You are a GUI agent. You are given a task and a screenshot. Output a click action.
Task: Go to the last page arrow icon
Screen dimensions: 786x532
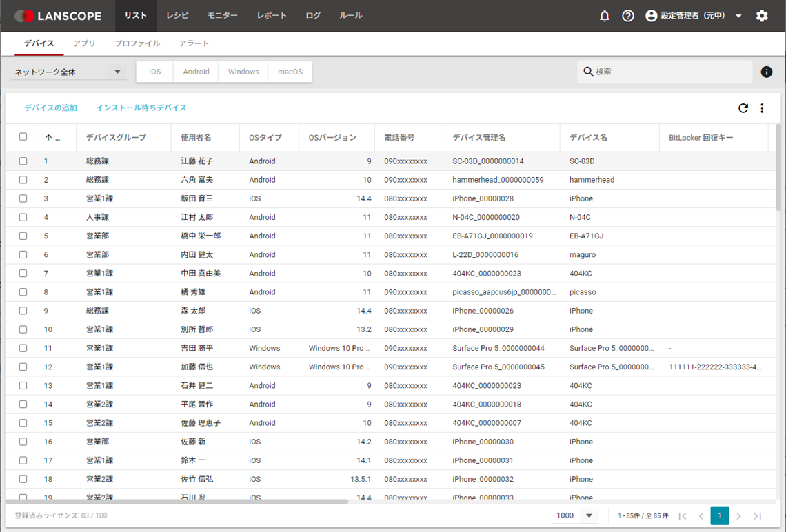pos(757,516)
